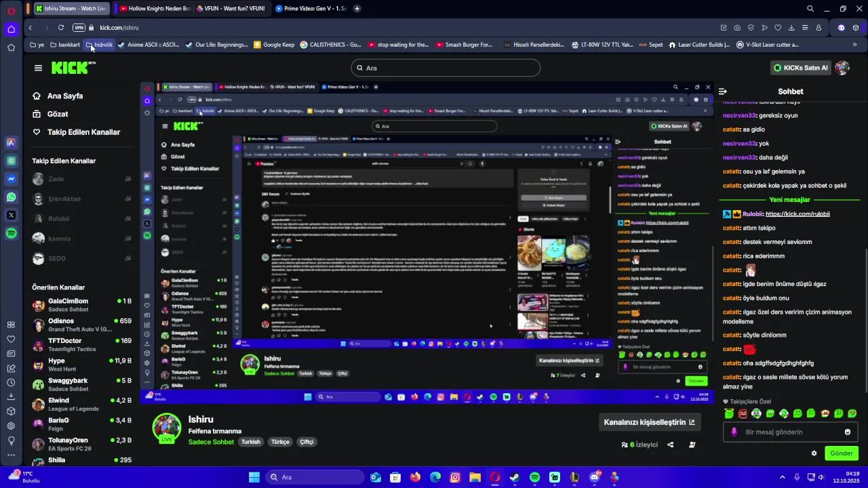Click Kanalınızı kişiselleştirin button

649,422
